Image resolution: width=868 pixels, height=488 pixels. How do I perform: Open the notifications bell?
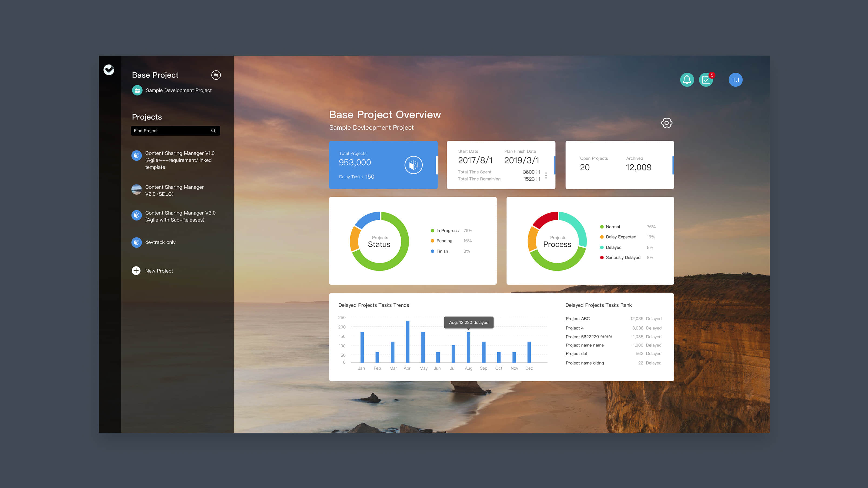tap(687, 80)
